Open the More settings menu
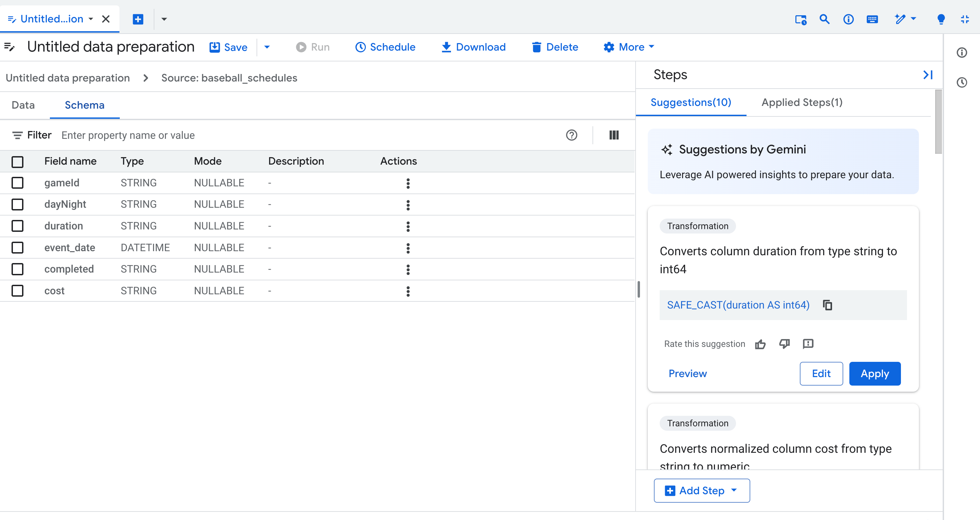This screenshot has height=520, width=980. pyautogui.click(x=628, y=47)
